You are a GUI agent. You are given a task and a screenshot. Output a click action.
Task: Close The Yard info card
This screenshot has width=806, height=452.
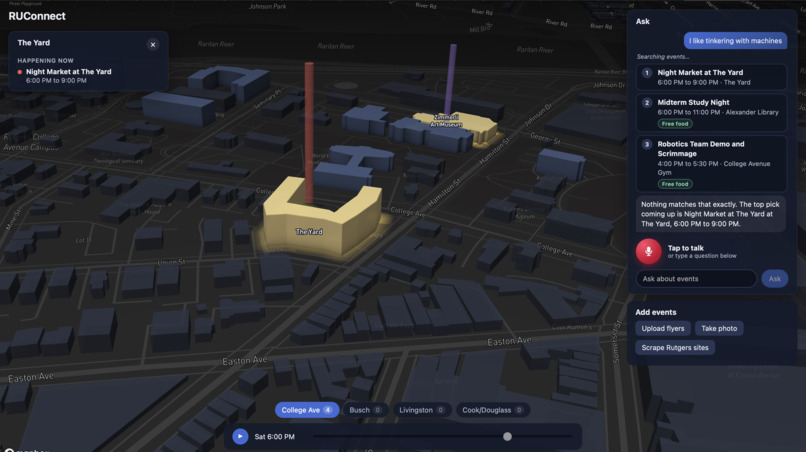153,45
